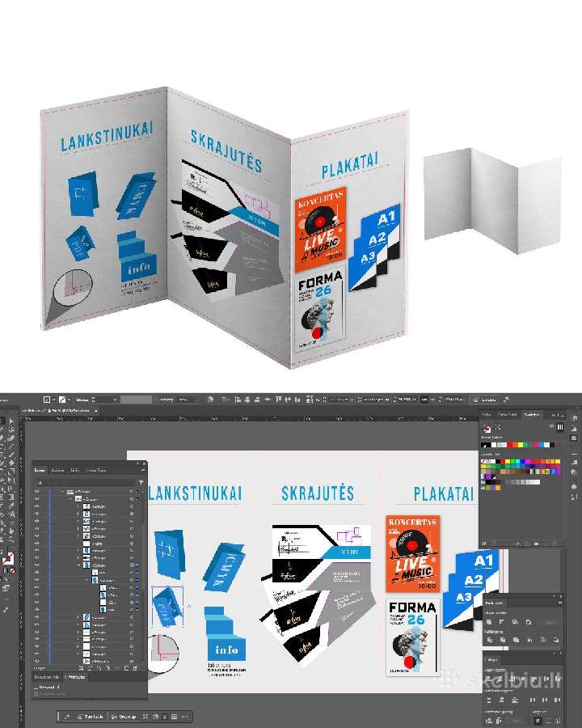Switch to Color tab beside Swatches
582x728 pixels.
487,415
